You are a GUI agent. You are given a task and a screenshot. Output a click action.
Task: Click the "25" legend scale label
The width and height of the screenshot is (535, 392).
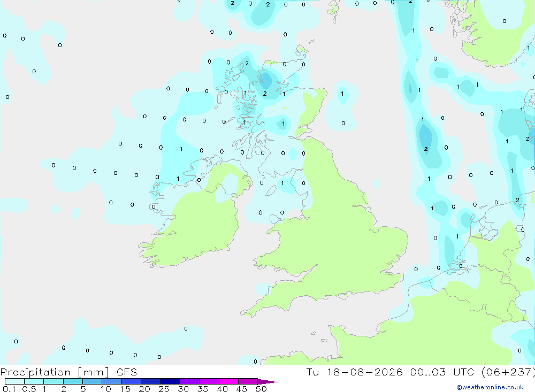[164, 389]
